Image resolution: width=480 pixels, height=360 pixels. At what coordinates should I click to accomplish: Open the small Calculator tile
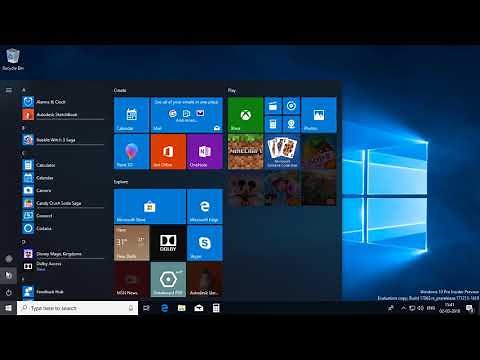click(273, 124)
